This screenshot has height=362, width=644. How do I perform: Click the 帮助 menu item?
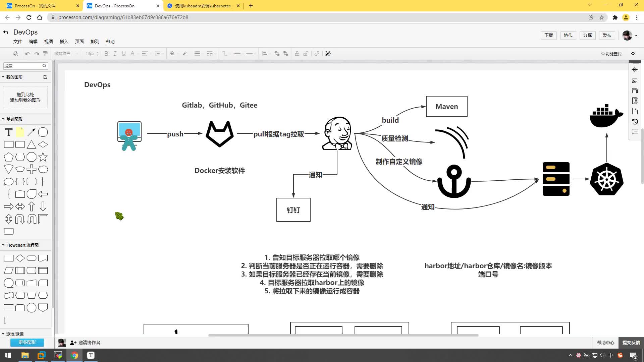pyautogui.click(x=111, y=42)
